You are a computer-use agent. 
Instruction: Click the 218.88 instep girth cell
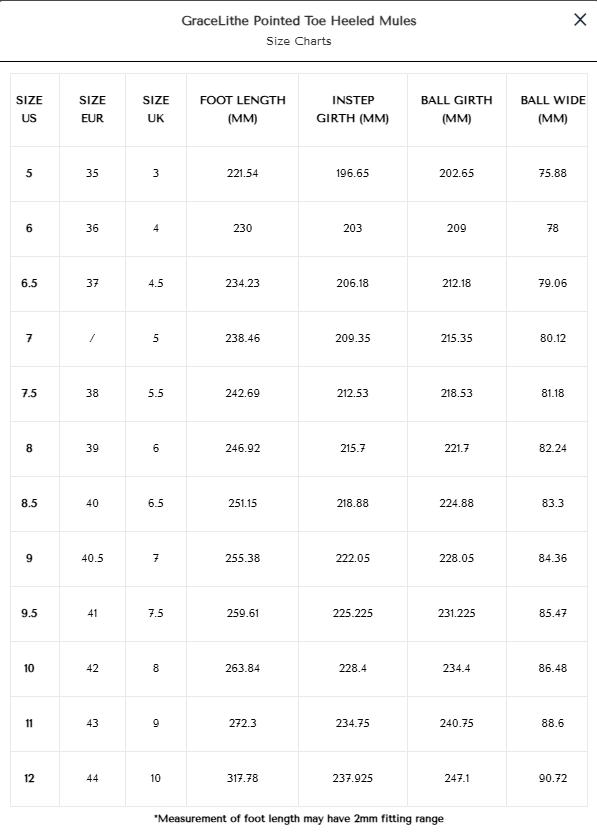point(353,504)
